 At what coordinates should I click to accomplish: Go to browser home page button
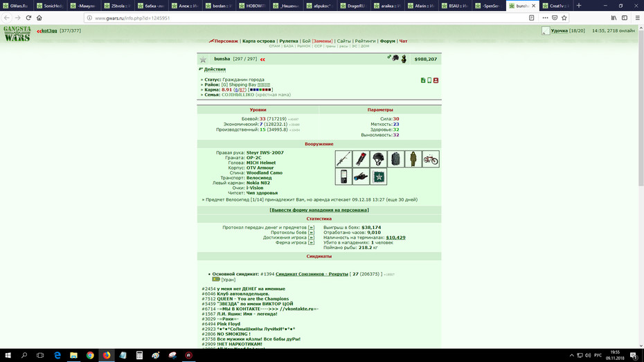[x=39, y=17]
